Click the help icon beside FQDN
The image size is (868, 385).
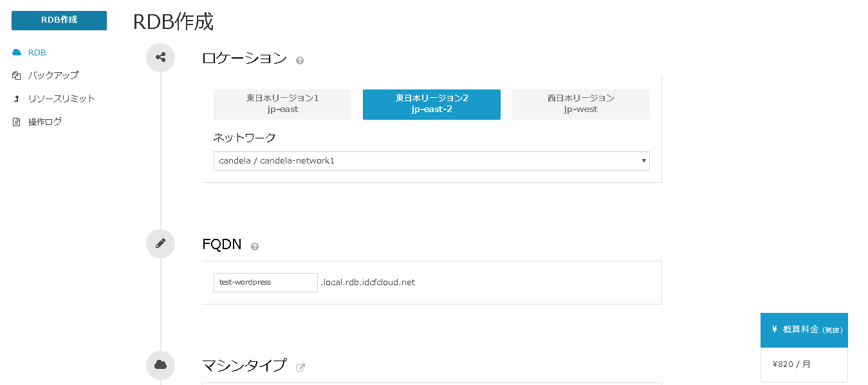click(255, 247)
